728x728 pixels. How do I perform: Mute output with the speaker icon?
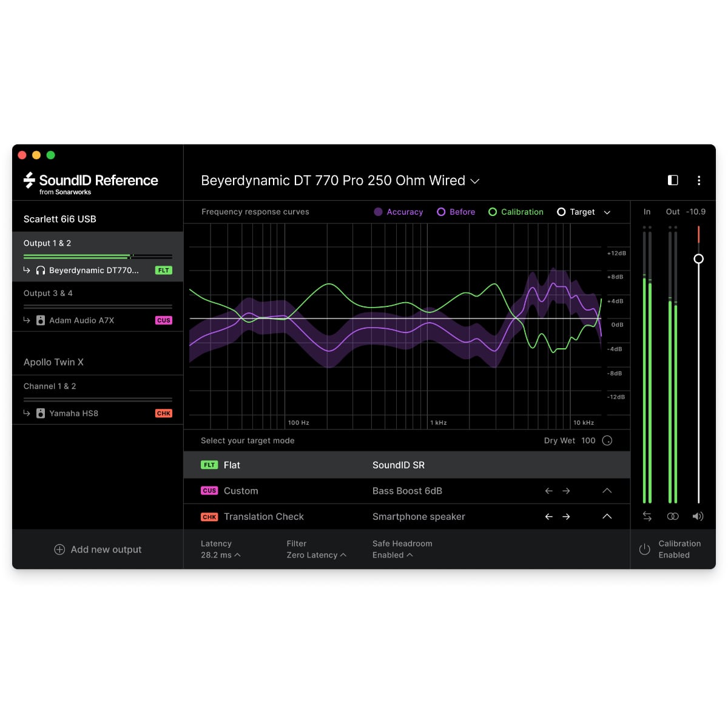[698, 516]
